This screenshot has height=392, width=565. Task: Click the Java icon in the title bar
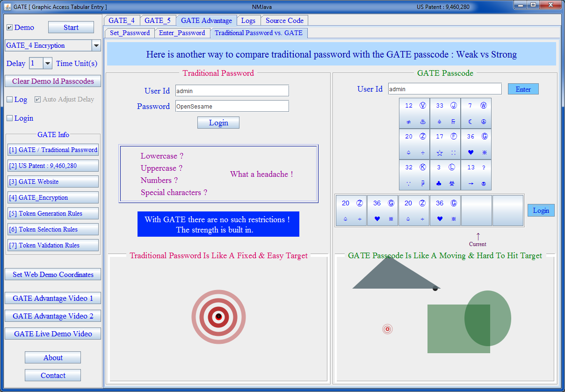click(x=7, y=7)
